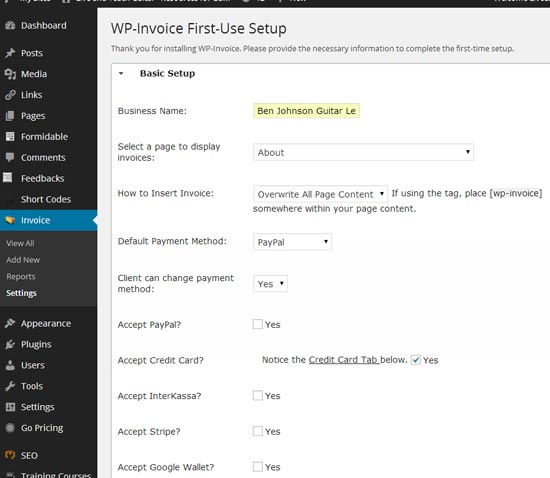Viewport: 550px width, 478px height.
Task: Open View All invoices submenu link
Action: pos(20,243)
